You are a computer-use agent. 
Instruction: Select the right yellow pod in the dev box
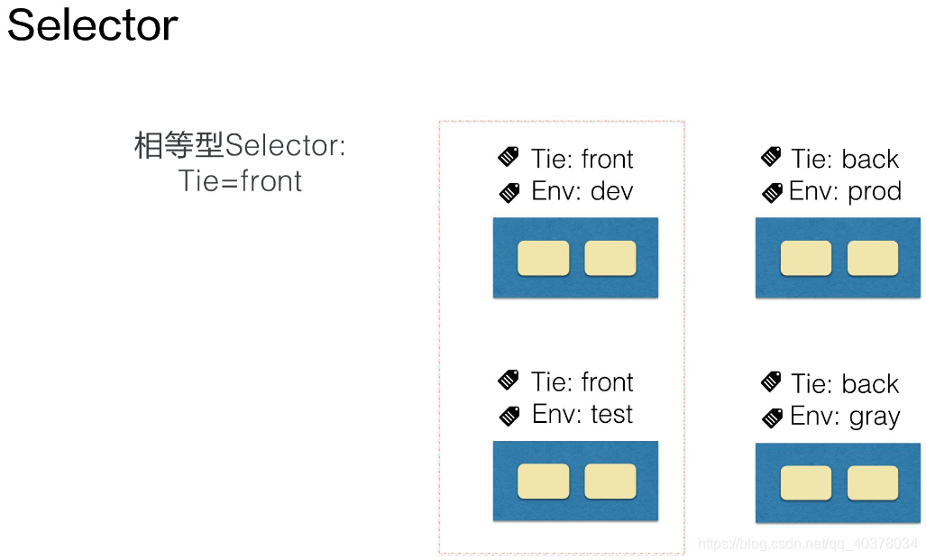coord(610,258)
